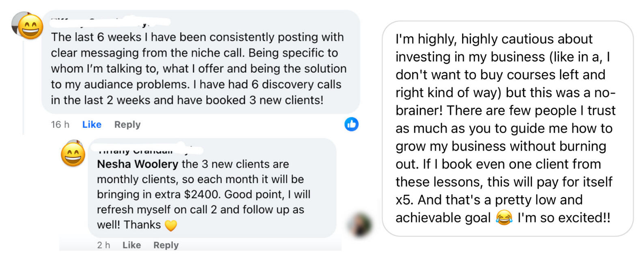Open the Nesha Woolery mention link
The image size is (644, 261).
137,164
